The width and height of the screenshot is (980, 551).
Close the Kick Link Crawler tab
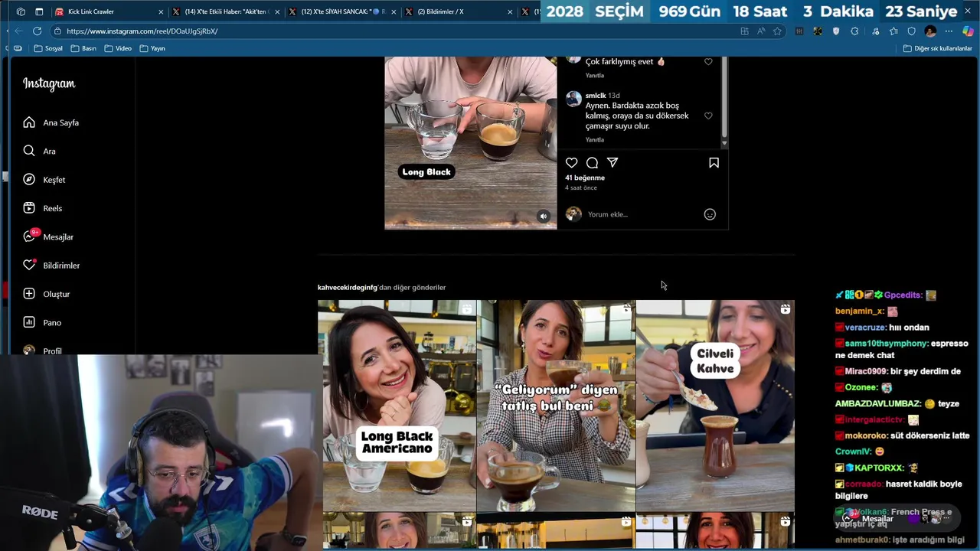[x=161, y=11]
